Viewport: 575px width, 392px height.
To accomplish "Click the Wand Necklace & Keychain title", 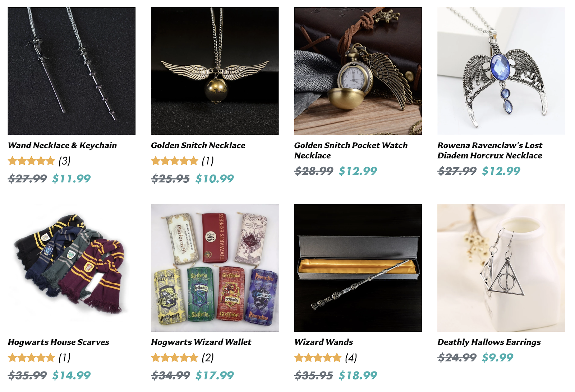I will click(x=63, y=145).
